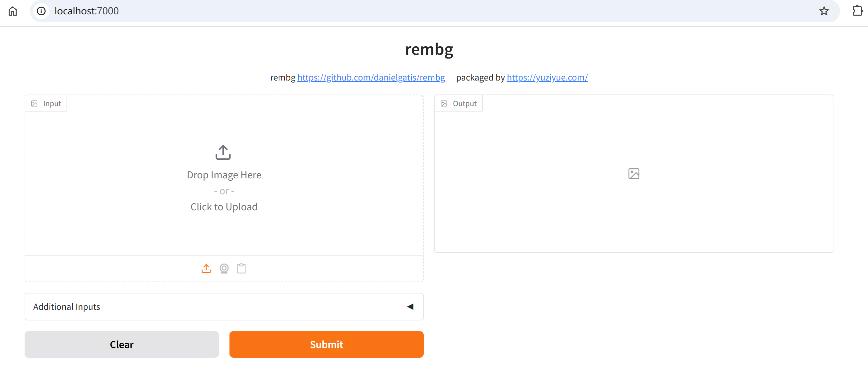Click the Additional Inputs triangle arrow
The width and height of the screenshot is (868, 378).
coord(410,306)
